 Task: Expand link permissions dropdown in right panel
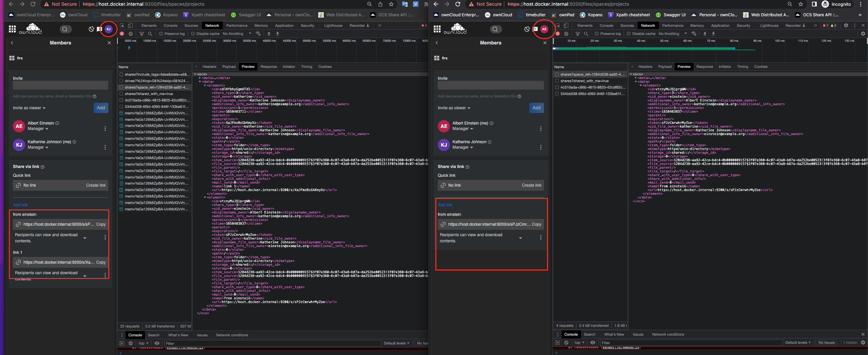[521, 238]
